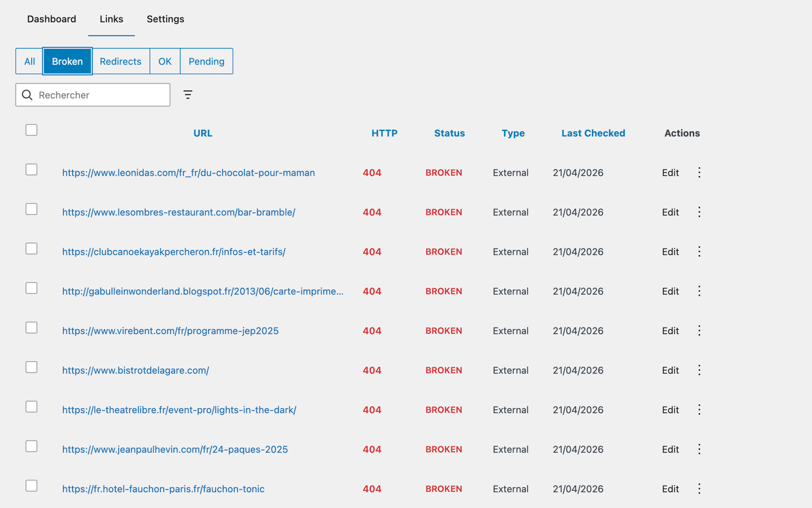Open the kebab menu on the lesombres-restaurant row

point(699,212)
